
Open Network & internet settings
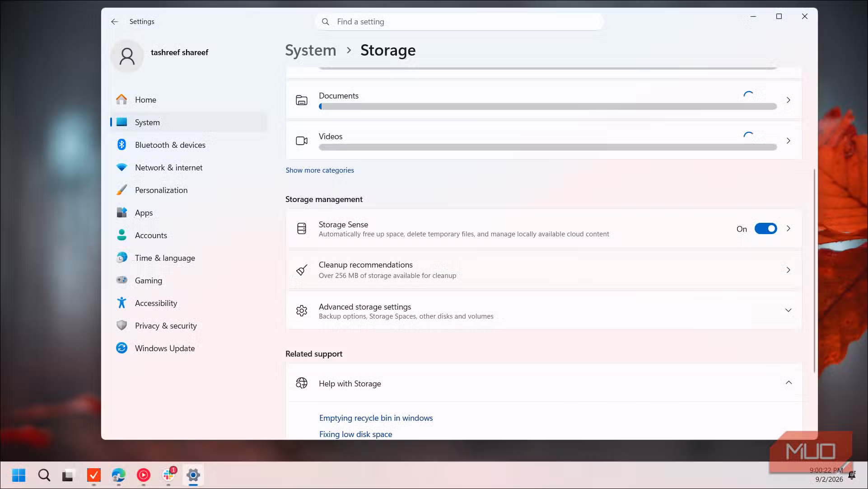click(x=188, y=168)
